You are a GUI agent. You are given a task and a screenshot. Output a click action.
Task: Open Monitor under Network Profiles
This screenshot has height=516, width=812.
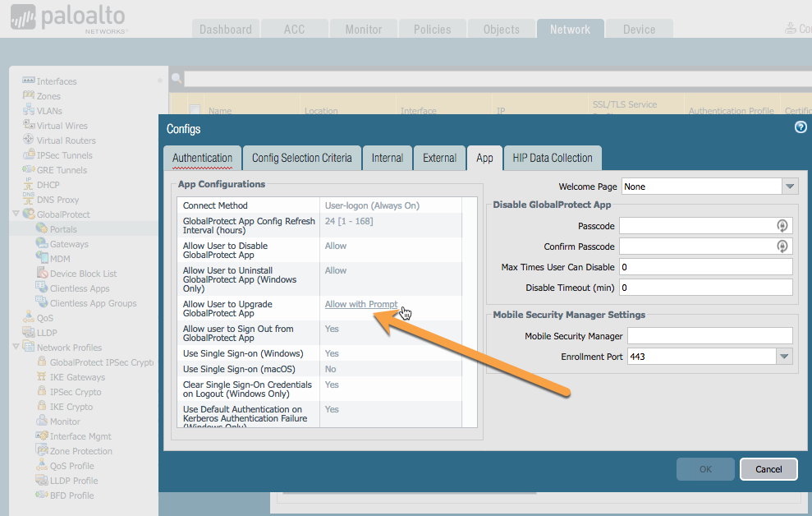(65, 422)
